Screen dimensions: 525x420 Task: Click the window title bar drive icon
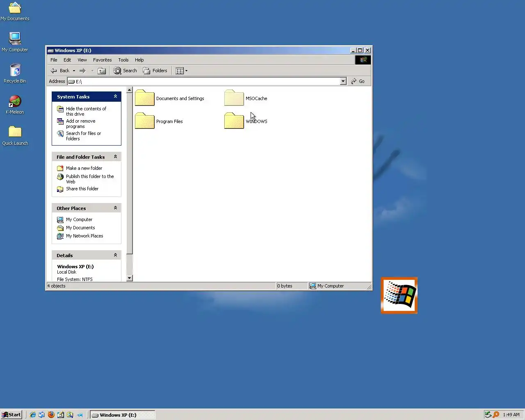click(50, 50)
